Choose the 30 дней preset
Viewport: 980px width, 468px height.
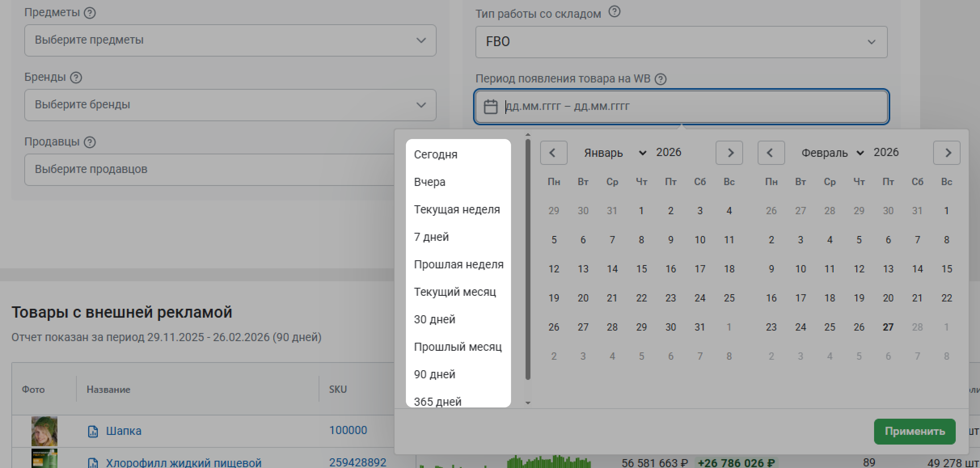pyautogui.click(x=435, y=320)
